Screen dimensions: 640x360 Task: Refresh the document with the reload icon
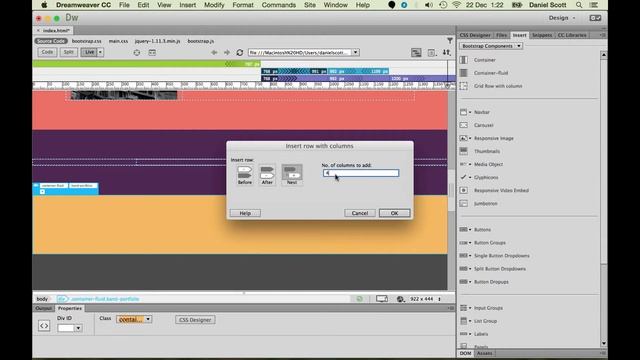pos(240,52)
